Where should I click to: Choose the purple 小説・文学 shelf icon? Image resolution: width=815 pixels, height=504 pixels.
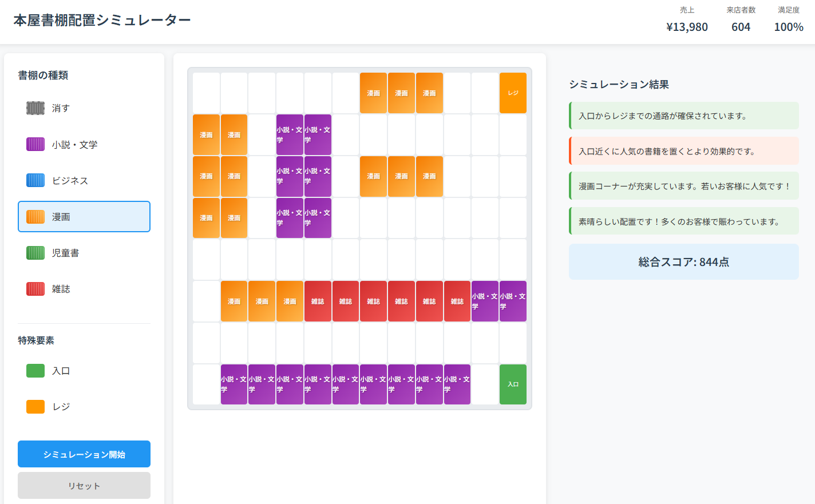tap(35, 144)
